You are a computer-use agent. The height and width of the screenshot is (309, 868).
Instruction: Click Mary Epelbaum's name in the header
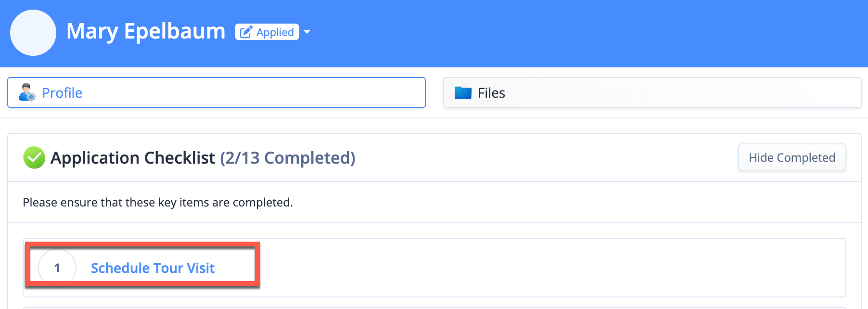pyautogui.click(x=146, y=31)
